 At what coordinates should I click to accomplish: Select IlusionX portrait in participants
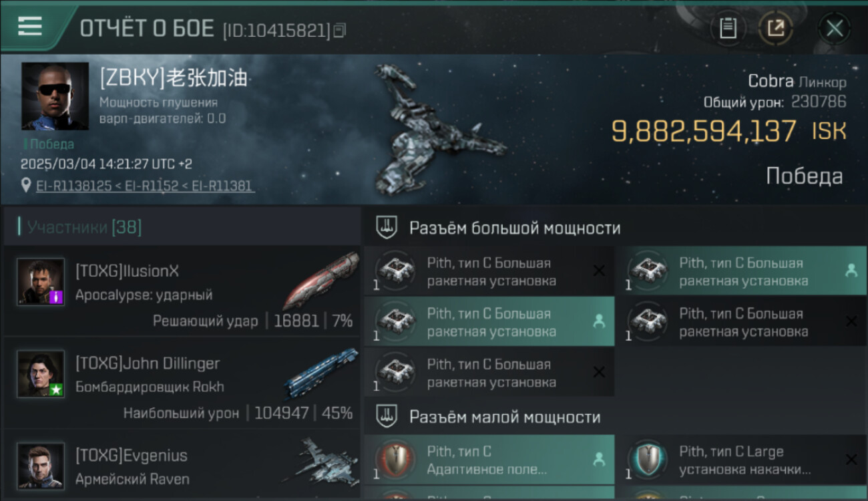[41, 281]
